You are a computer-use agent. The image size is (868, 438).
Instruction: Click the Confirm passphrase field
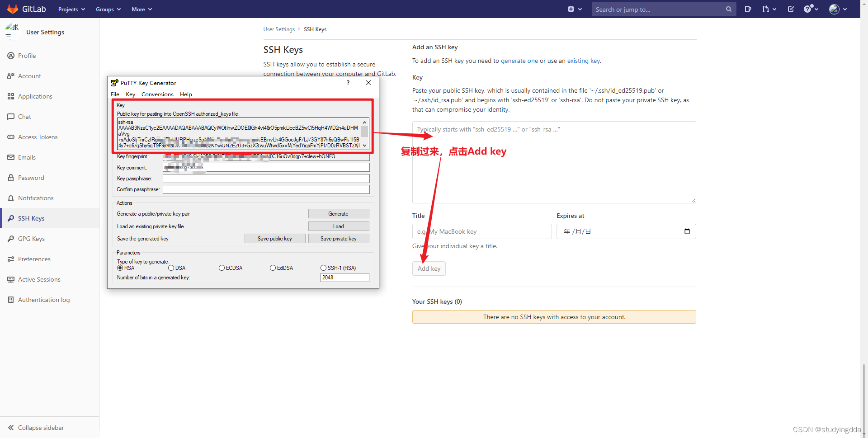(x=266, y=189)
